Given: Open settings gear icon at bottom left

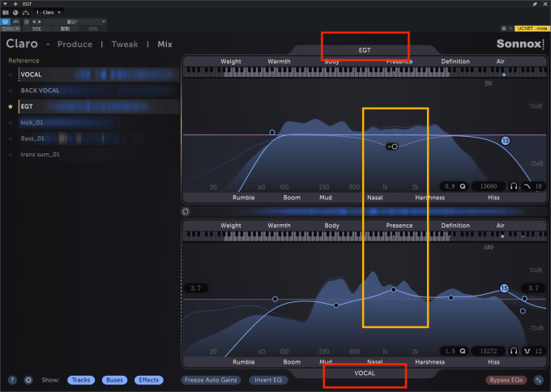Looking at the screenshot, I should pyautogui.click(x=28, y=380).
